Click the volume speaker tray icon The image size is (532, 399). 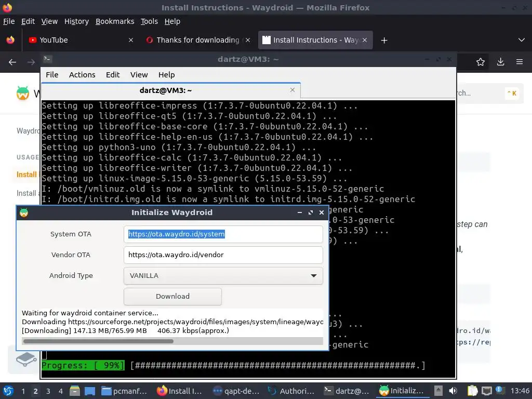453,391
